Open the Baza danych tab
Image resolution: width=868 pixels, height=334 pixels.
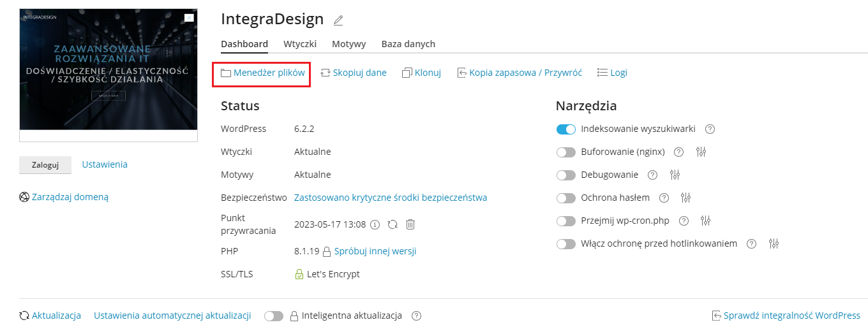pyautogui.click(x=408, y=44)
